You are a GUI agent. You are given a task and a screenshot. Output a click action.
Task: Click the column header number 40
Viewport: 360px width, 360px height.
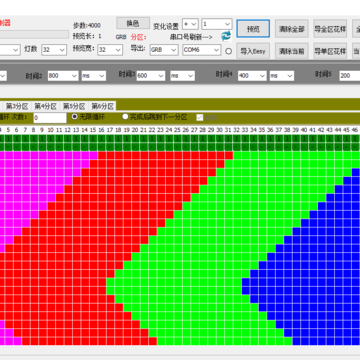(304, 130)
